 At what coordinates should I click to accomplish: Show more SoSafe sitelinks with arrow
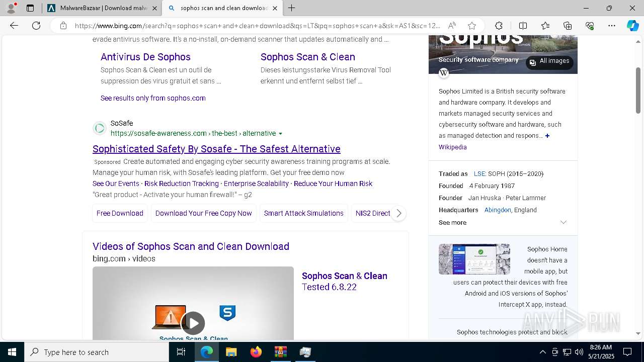[x=398, y=213]
